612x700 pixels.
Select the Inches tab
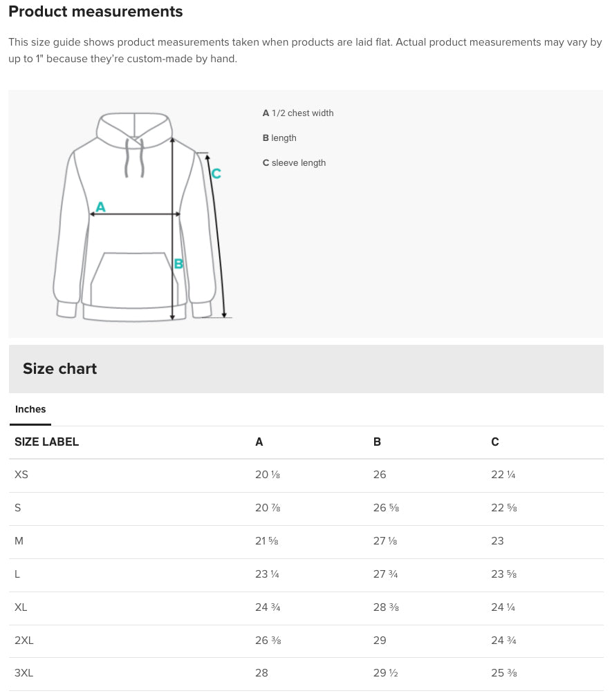point(30,409)
